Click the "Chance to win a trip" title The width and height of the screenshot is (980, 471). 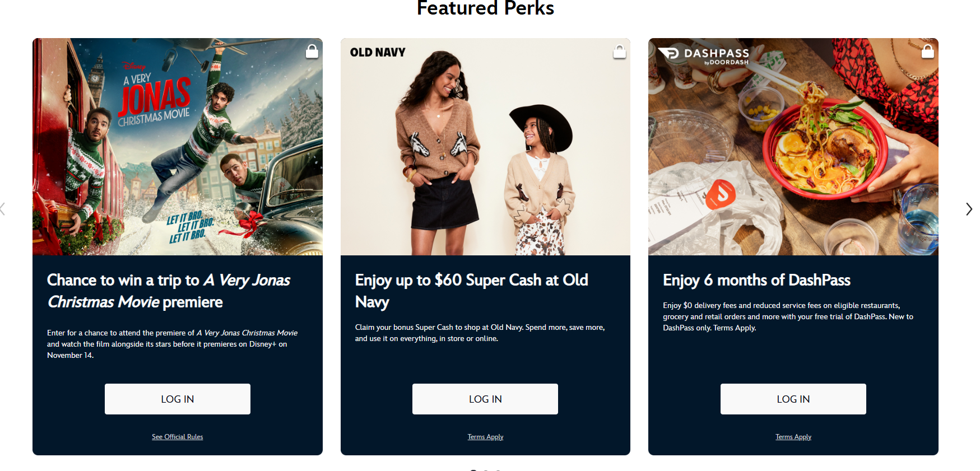[168, 291]
